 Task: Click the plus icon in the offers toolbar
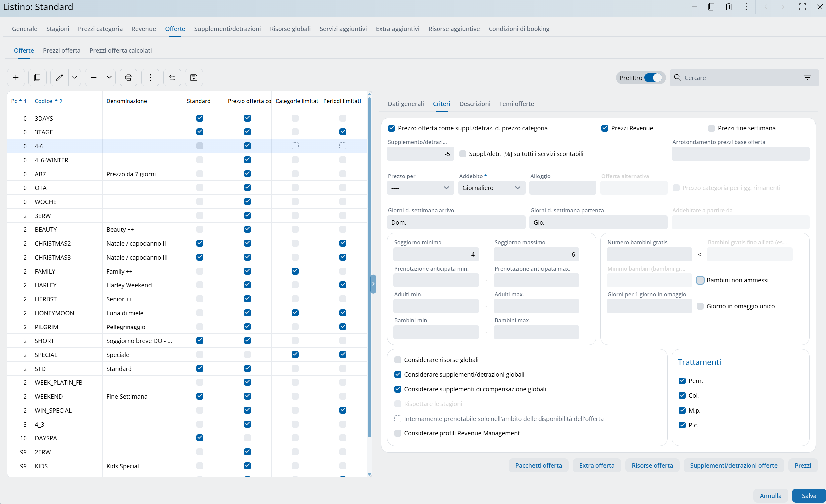16,78
